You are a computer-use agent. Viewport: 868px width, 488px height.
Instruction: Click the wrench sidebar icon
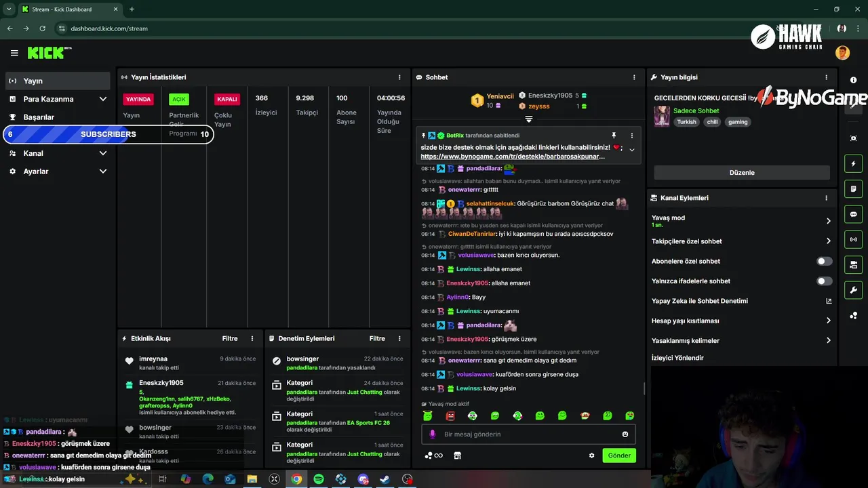(853, 290)
